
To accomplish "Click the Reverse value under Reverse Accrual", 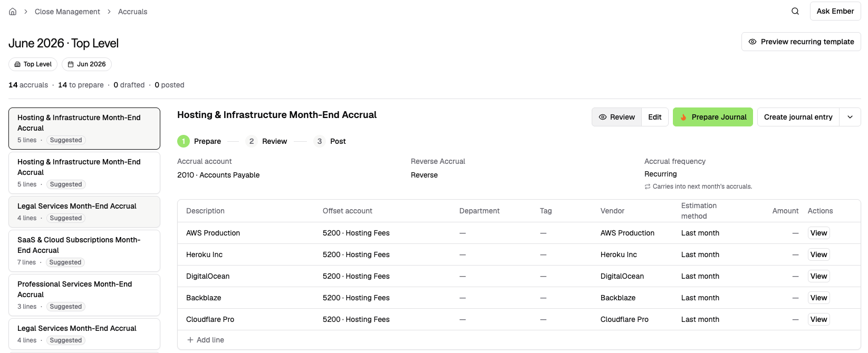I will coord(424,175).
